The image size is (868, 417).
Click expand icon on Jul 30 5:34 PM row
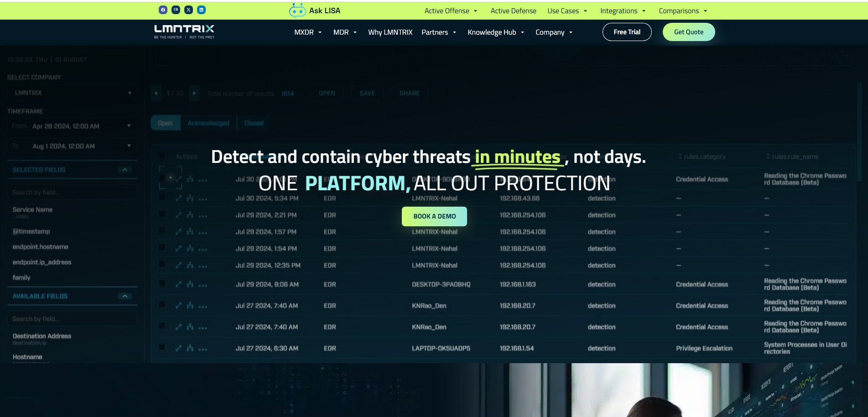click(x=178, y=198)
